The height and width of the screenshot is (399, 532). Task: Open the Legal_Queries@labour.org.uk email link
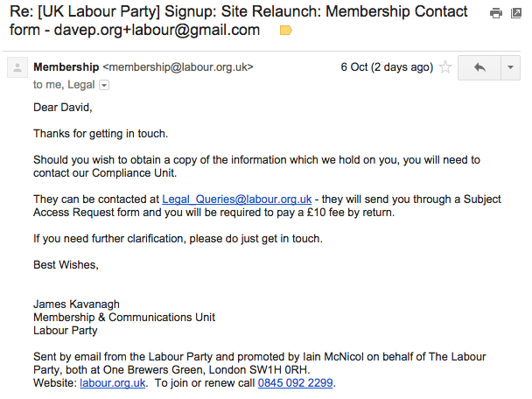(x=237, y=199)
